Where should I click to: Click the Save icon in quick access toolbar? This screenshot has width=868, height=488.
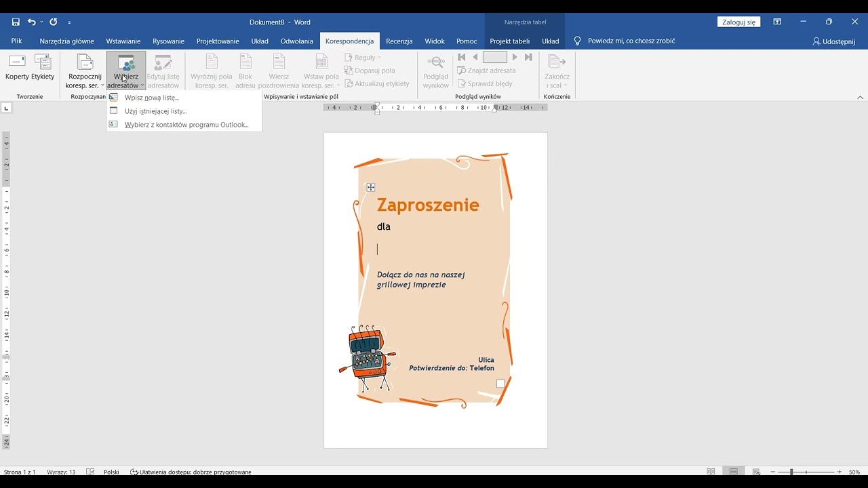[16, 22]
